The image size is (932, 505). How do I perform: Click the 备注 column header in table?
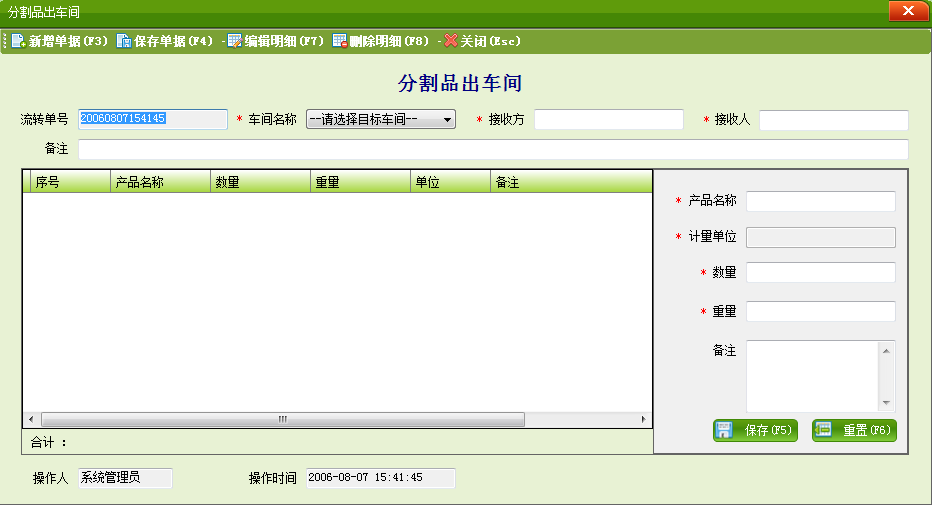click(571, 182)
